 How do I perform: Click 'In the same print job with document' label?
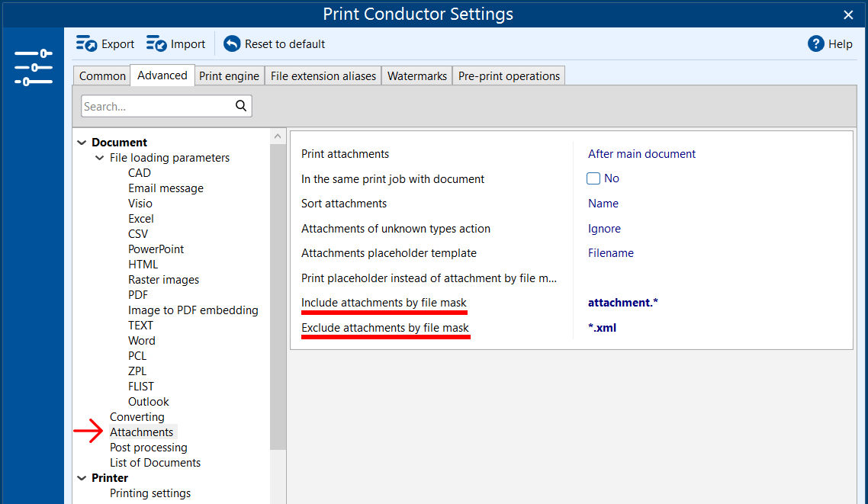click(393, 178)
